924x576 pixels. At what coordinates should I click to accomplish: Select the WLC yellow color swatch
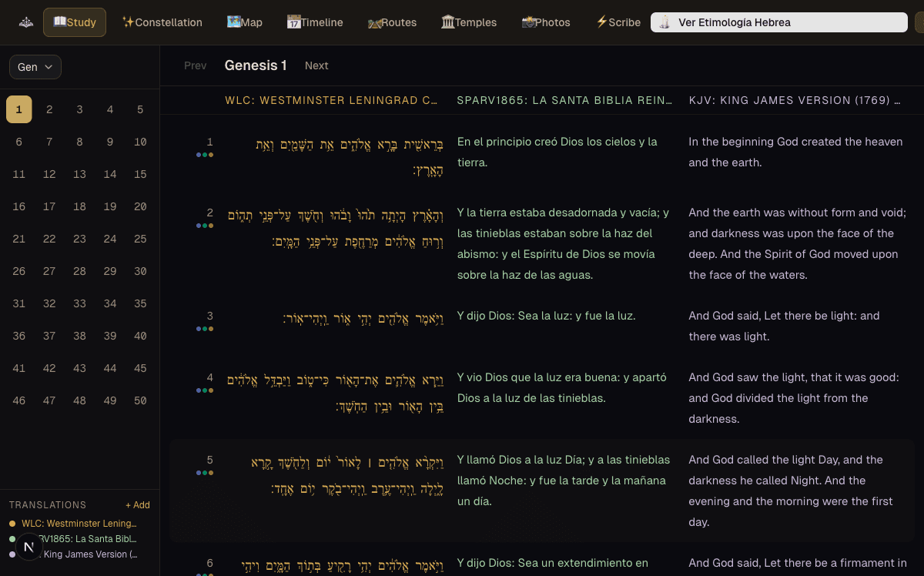12,523
